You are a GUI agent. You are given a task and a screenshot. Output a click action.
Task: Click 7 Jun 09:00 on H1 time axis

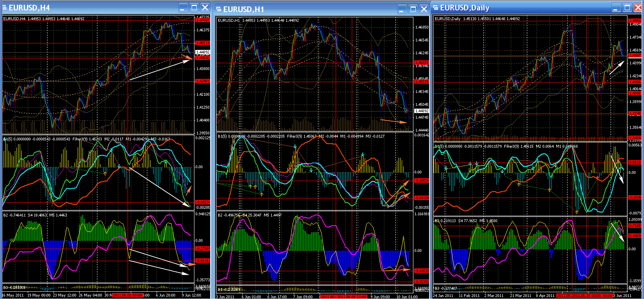pyautogui.click(x=303, y=297)
